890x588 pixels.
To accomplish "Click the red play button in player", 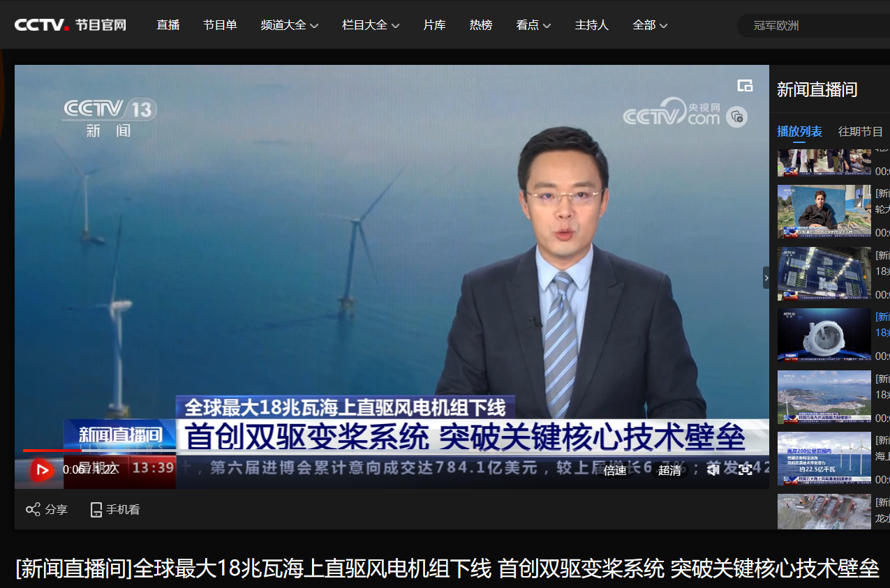I will 42,470.
